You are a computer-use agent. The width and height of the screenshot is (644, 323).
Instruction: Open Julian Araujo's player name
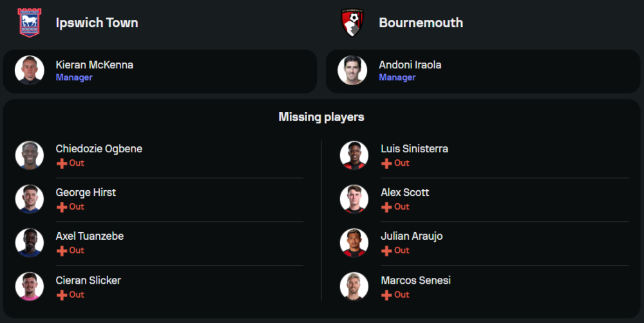tap(412, 236)
